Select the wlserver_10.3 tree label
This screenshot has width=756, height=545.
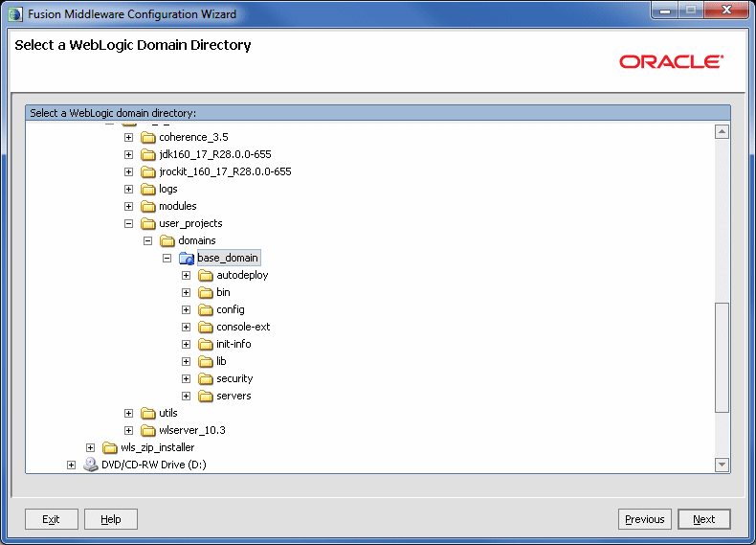tap(192, 430)
